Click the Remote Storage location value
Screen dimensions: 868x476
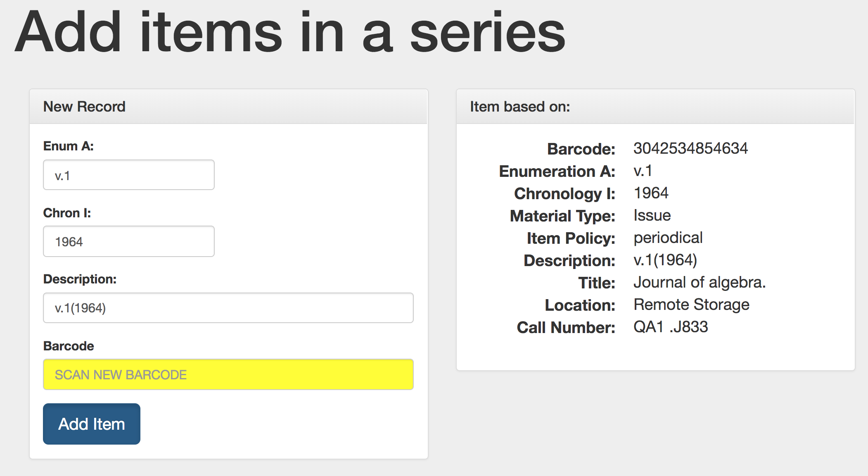[691, 305]
